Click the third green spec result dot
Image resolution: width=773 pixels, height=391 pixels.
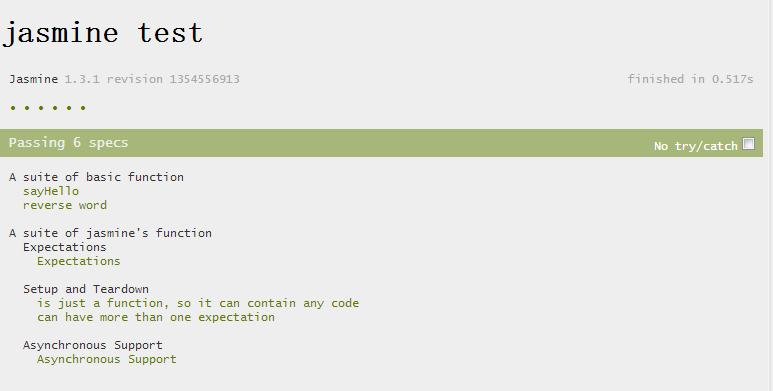click(41, 107)
